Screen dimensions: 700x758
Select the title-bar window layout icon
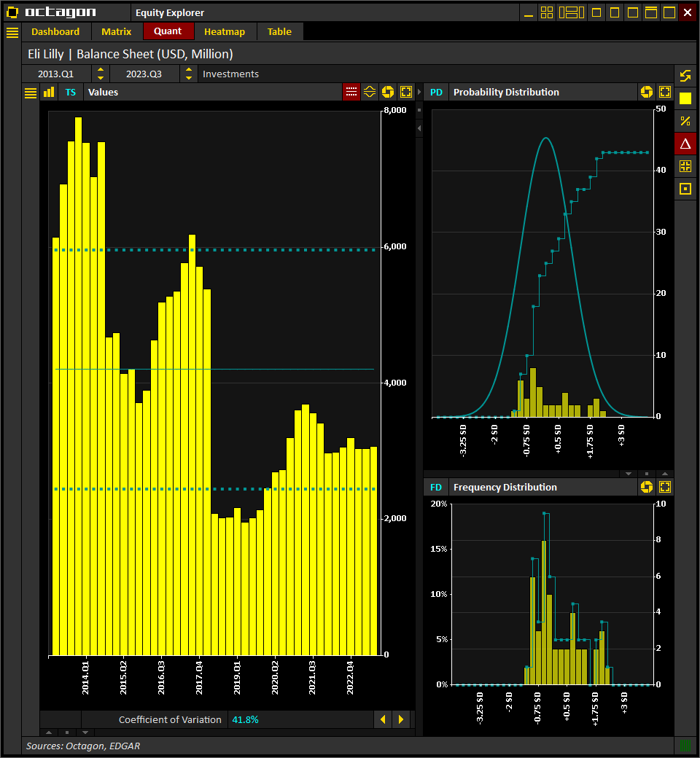tap(651, 12)
